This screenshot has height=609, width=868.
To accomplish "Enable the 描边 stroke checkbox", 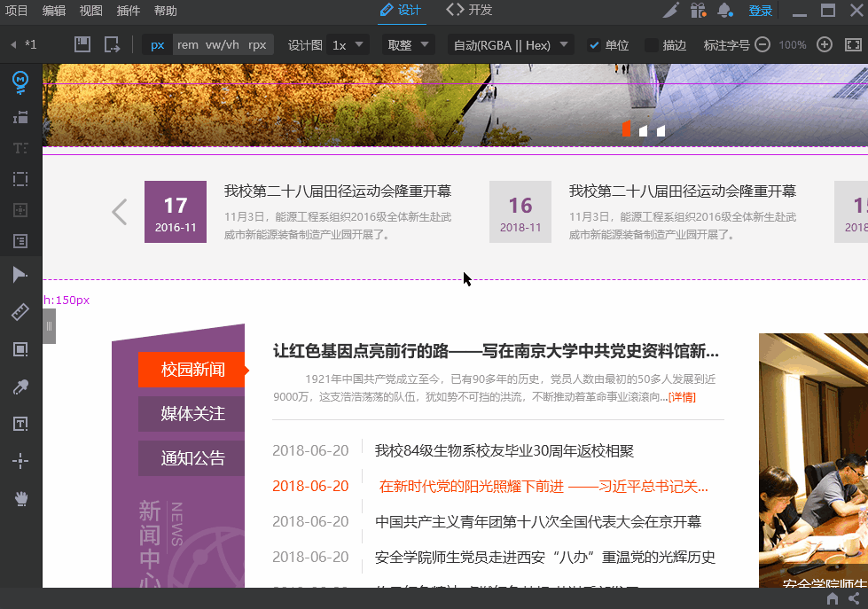I will tap(653, 44).
